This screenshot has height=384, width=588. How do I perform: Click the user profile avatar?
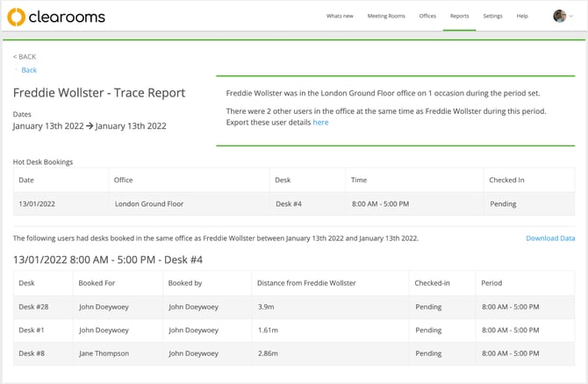click(559, 16)
